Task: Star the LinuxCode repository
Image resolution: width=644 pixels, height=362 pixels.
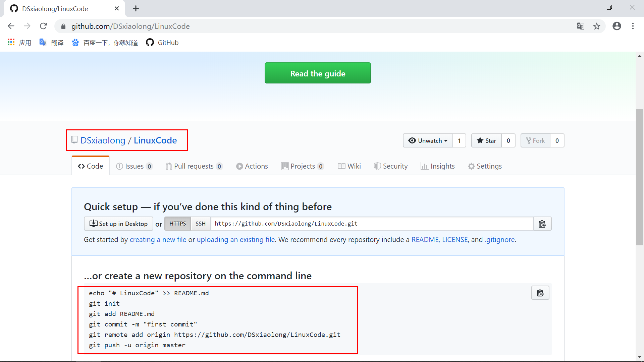Action: tap(486, 140)
